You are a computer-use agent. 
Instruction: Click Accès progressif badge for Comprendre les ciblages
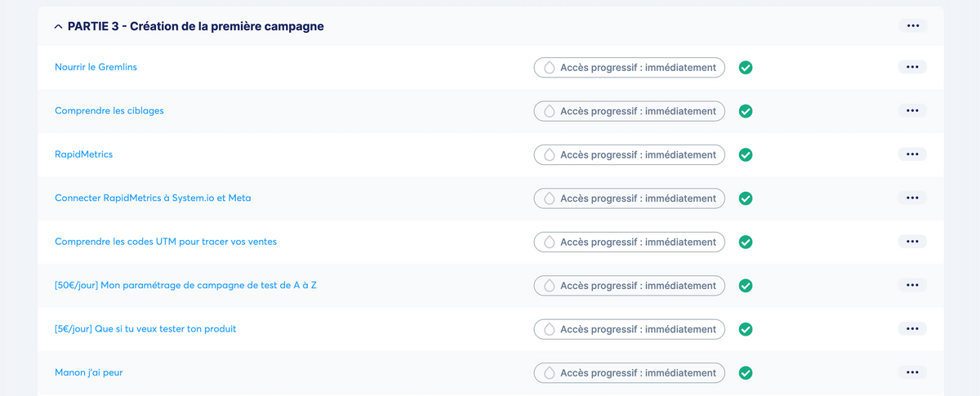click(629, 111)
